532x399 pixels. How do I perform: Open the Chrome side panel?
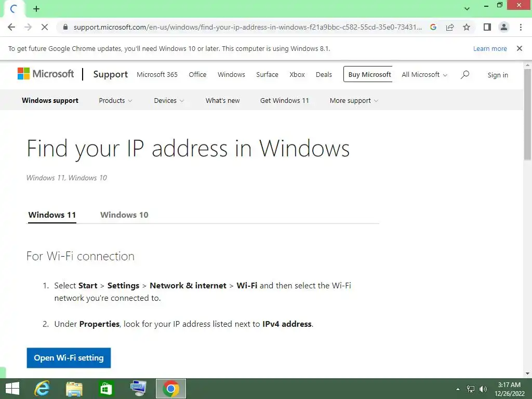[487, 27]
